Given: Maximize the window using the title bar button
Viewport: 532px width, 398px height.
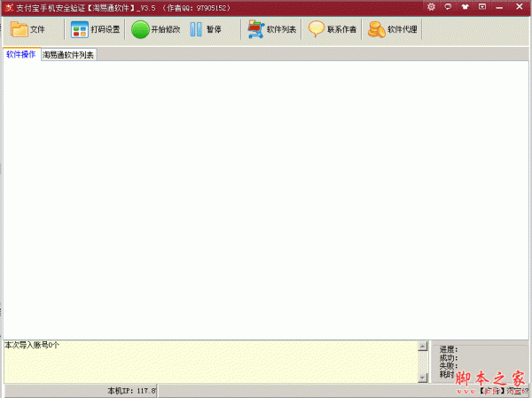Looking at the screenshot, I should pos(482,7).
